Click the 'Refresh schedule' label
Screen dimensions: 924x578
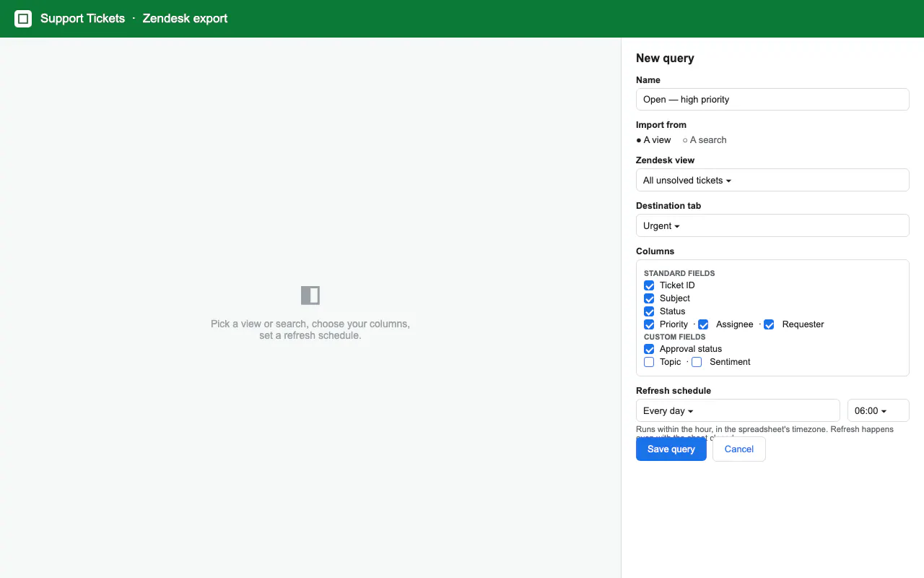point(674,391)
